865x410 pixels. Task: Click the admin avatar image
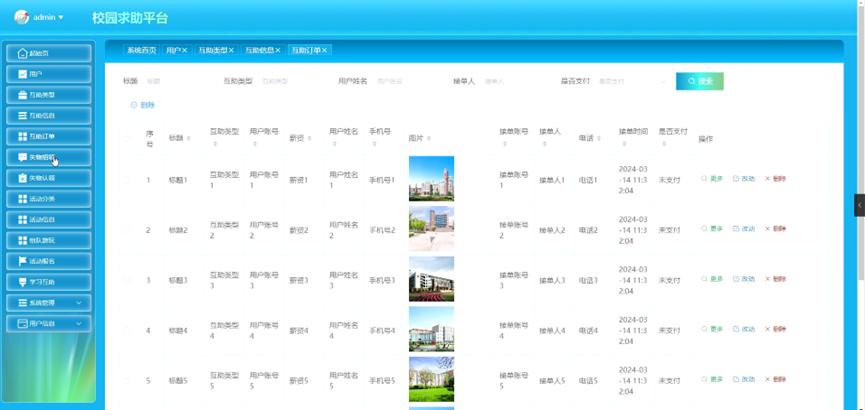click(x=22, y=17)
